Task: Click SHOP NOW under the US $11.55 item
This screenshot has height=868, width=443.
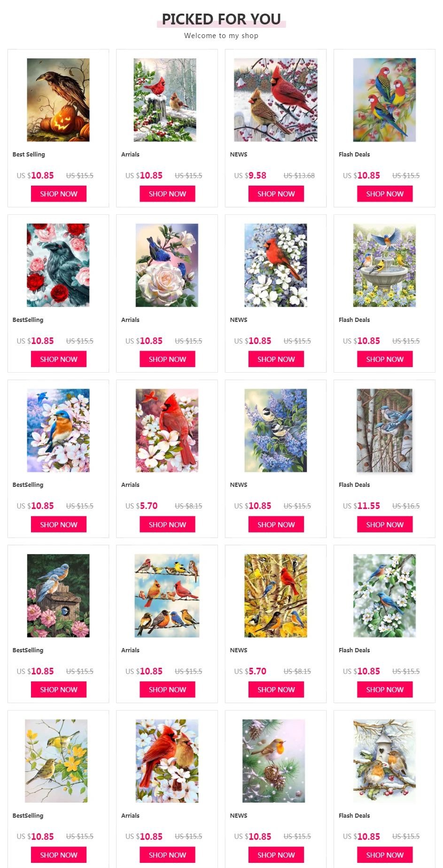Action: pyautogui.click(x=385, y=524)
